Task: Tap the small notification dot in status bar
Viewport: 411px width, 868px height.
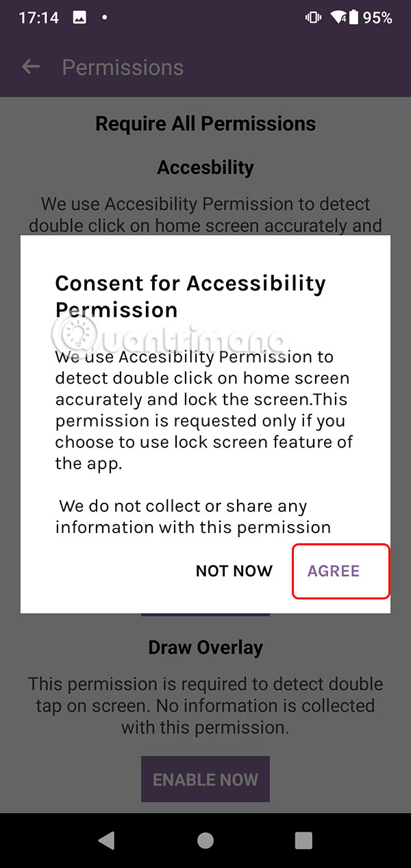Action: [104, 18]
